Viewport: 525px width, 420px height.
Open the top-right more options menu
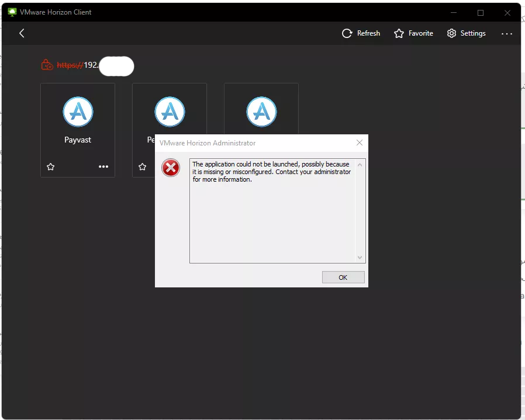point(507,33)
